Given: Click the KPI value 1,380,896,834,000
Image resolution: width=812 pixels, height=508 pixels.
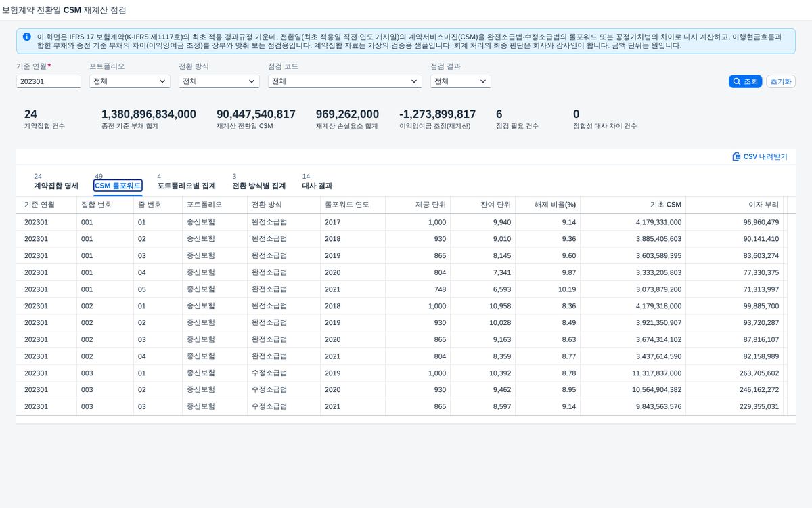Looking at the screenshot, I should click(x=149, y=114).
